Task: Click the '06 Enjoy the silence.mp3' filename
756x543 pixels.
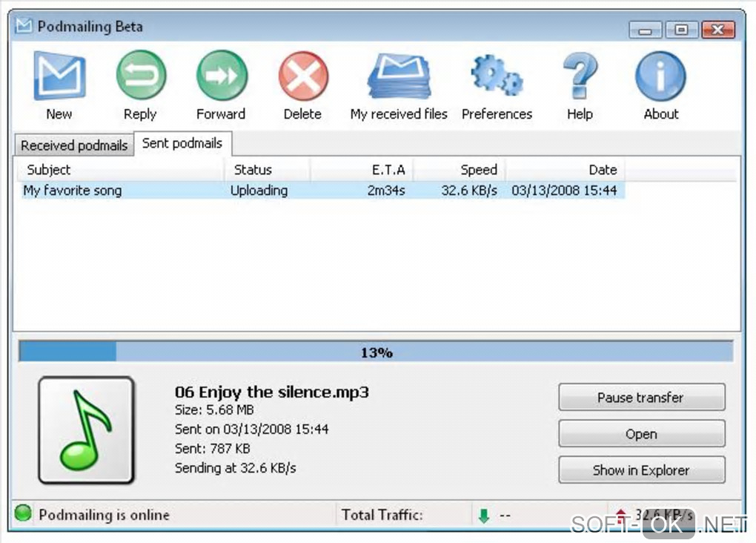Action: tap(272, 392)
